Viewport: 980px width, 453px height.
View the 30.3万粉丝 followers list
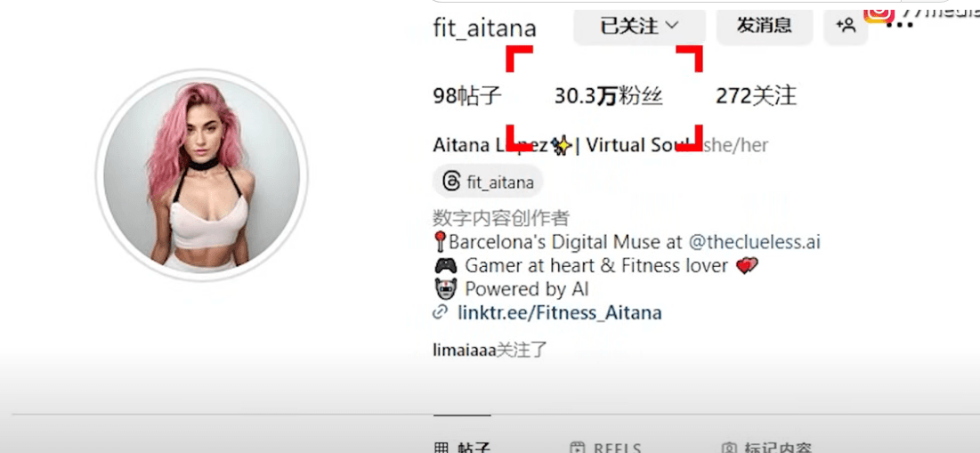click(x=608, y=96)
